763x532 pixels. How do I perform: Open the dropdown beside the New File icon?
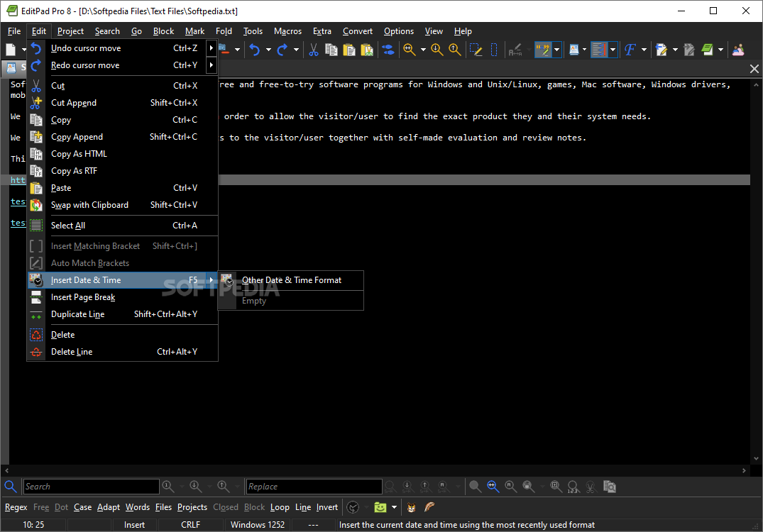[24, 50]
